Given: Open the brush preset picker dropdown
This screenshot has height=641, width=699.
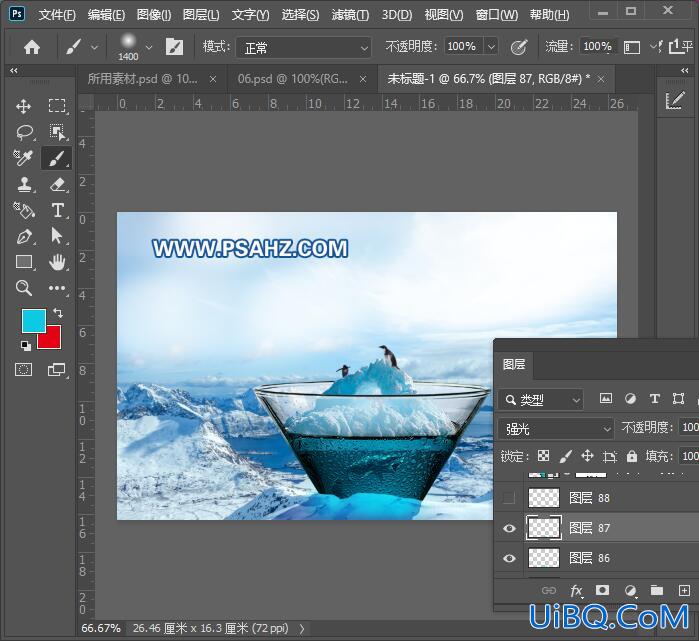Looking at the screenshot, I should [149, 47].
